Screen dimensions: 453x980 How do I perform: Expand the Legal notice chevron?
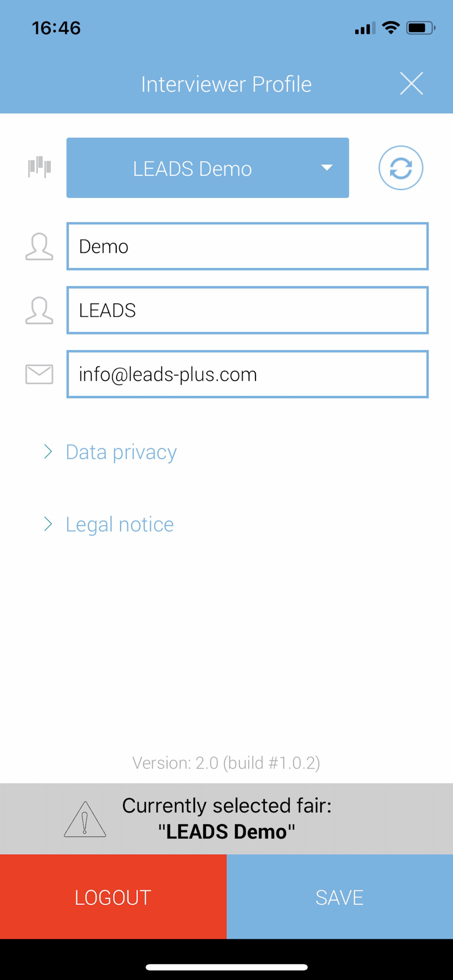pyautogui.click(x=48, y=524)
